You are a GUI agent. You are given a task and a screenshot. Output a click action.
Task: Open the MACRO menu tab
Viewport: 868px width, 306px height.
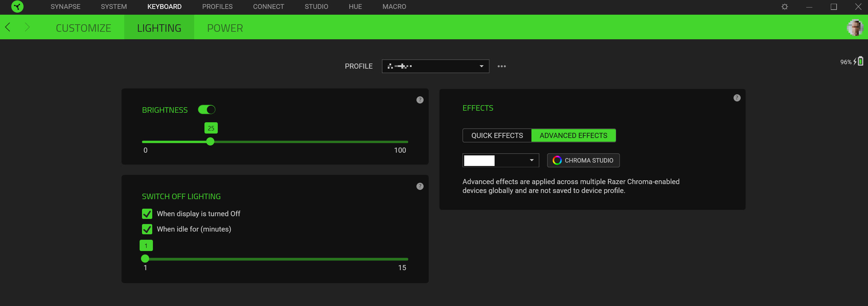point(394,7)
